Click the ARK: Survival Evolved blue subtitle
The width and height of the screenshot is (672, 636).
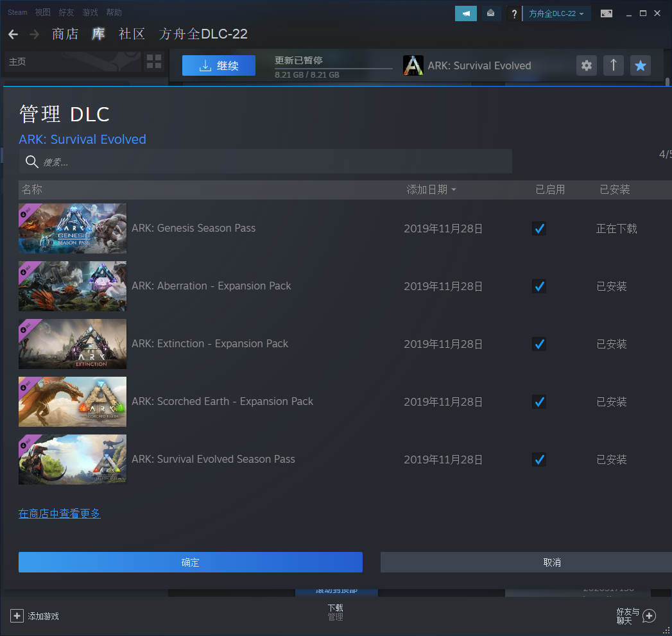82,139
